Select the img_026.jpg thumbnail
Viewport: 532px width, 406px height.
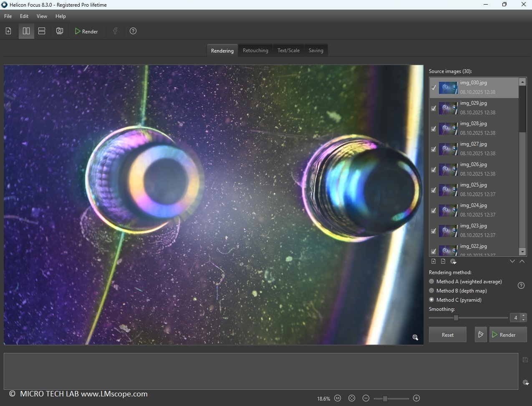coord(448,169)
